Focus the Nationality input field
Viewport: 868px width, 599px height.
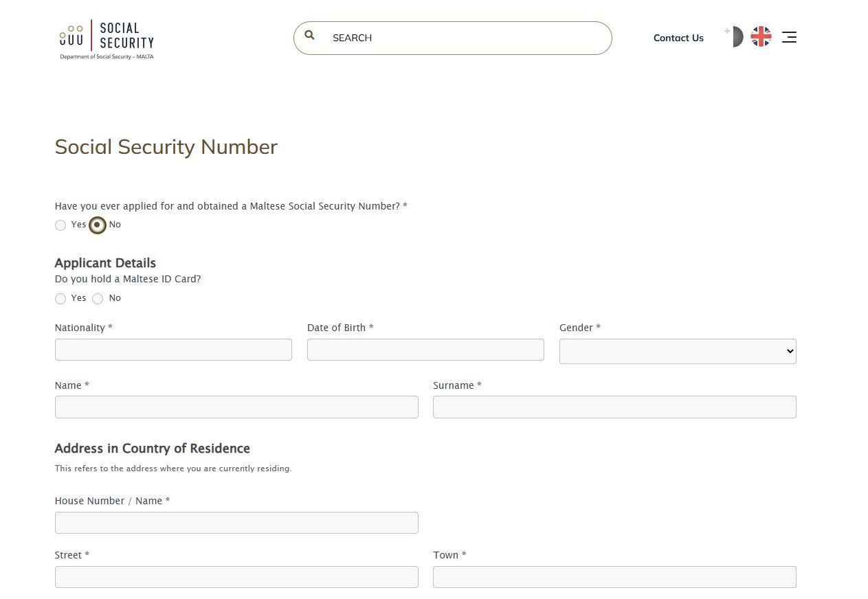point(173,349)
